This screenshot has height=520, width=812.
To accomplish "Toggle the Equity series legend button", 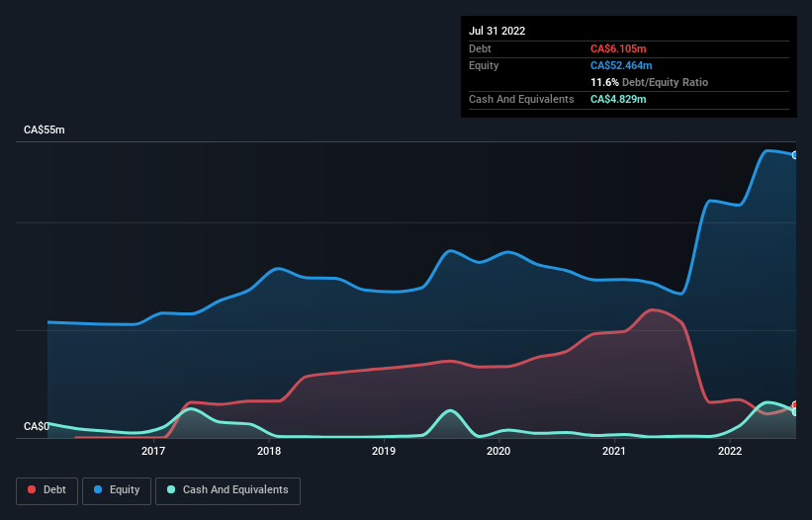I will (117, 490).
